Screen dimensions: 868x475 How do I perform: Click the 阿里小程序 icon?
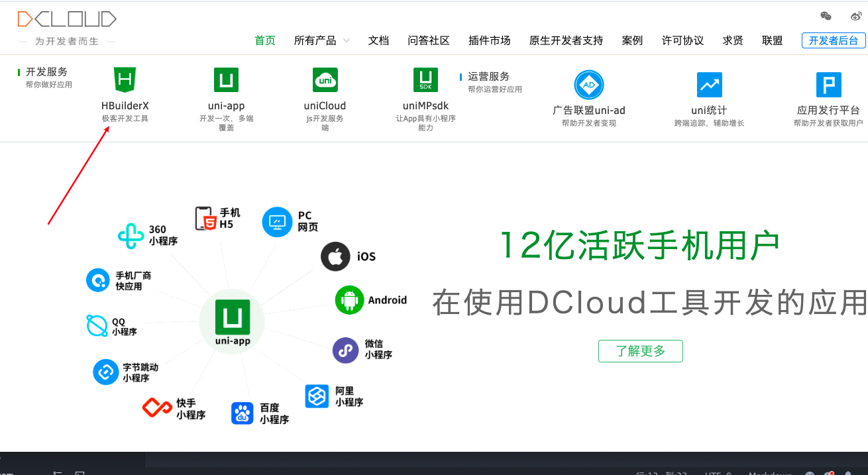317,396
